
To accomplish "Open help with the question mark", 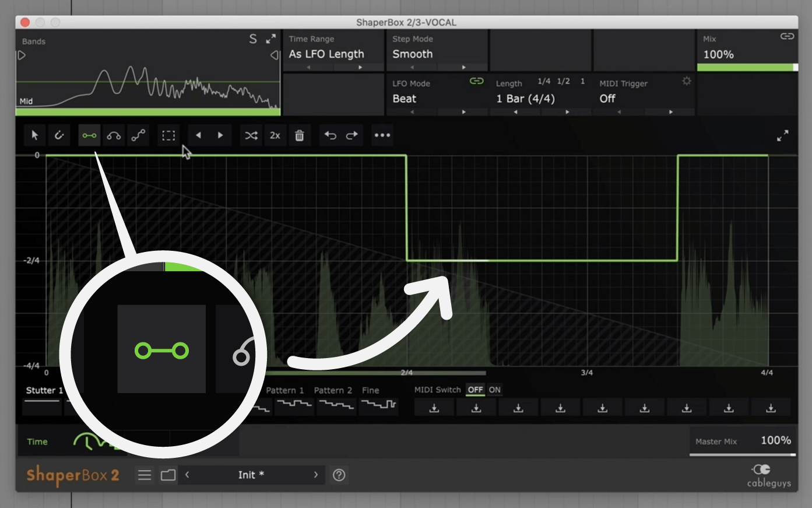I will tap(339, 475).
